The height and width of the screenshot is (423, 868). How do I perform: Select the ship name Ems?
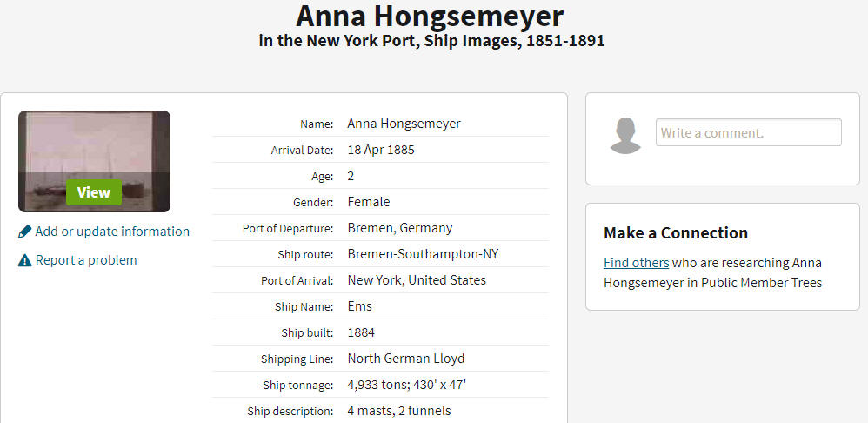(x=360, y=306)
